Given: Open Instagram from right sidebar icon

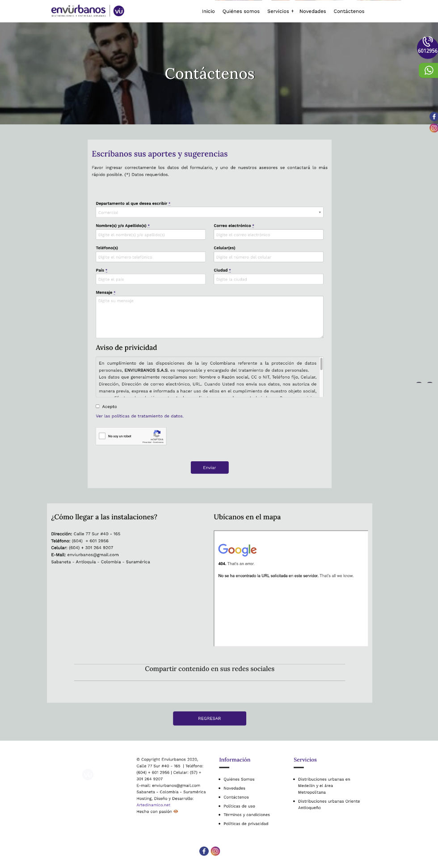Looking at the screenshot, I should point(434,128).
